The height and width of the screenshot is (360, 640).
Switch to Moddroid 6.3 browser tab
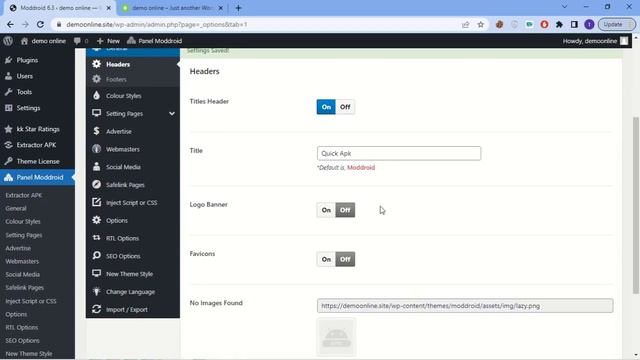(x=60, y=8)
